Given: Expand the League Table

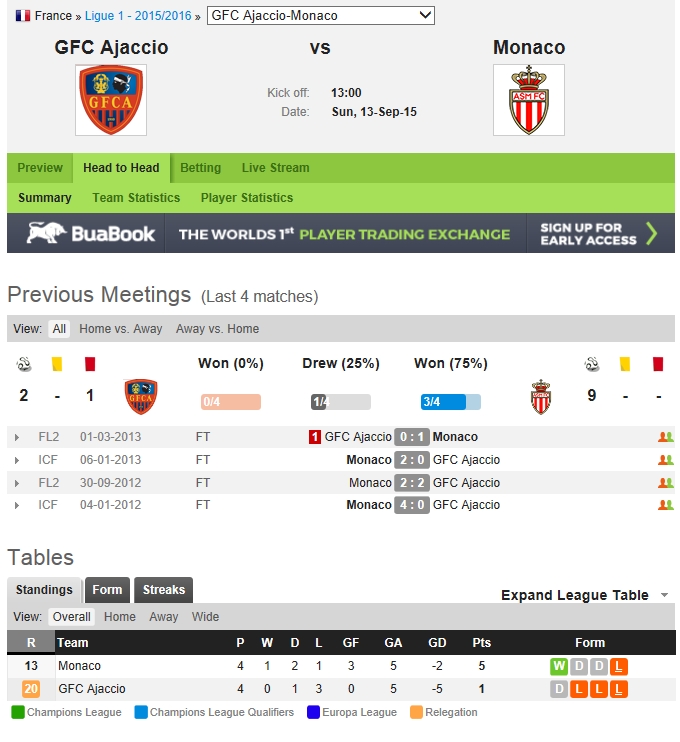Looking at the screenshot, I should 585,595.
